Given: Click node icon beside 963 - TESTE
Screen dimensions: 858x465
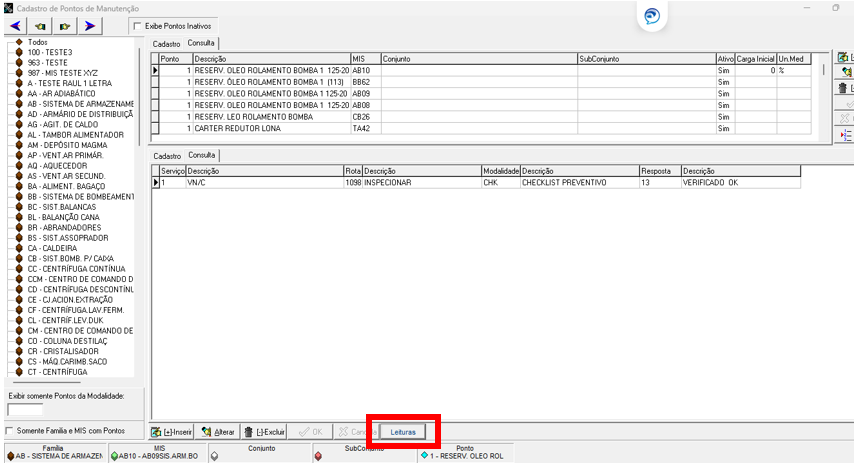Looking at the screenshot, I should [19, 63].
